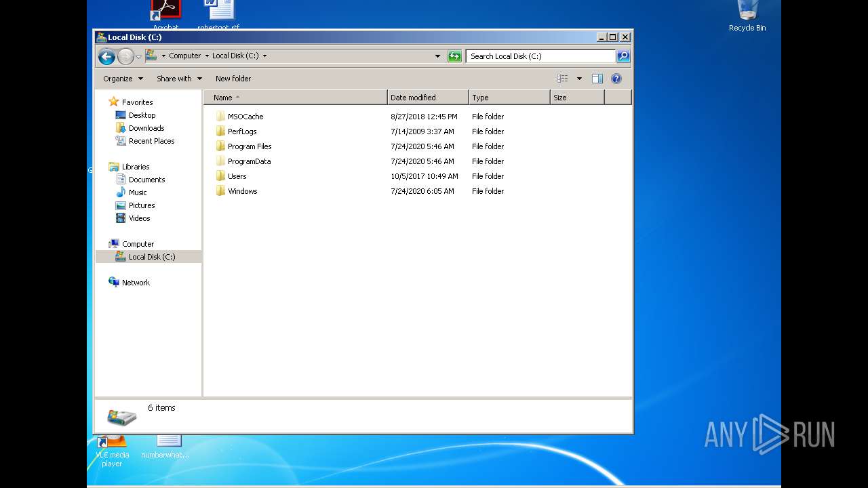Maximize the Local Disk (C:) window

613,37
